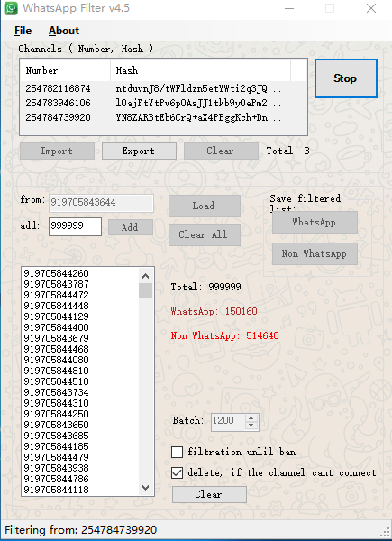Select number 919705844310 in list
Image resolution: width=392 pixels, height=541 pixels.
coord(56,403)
